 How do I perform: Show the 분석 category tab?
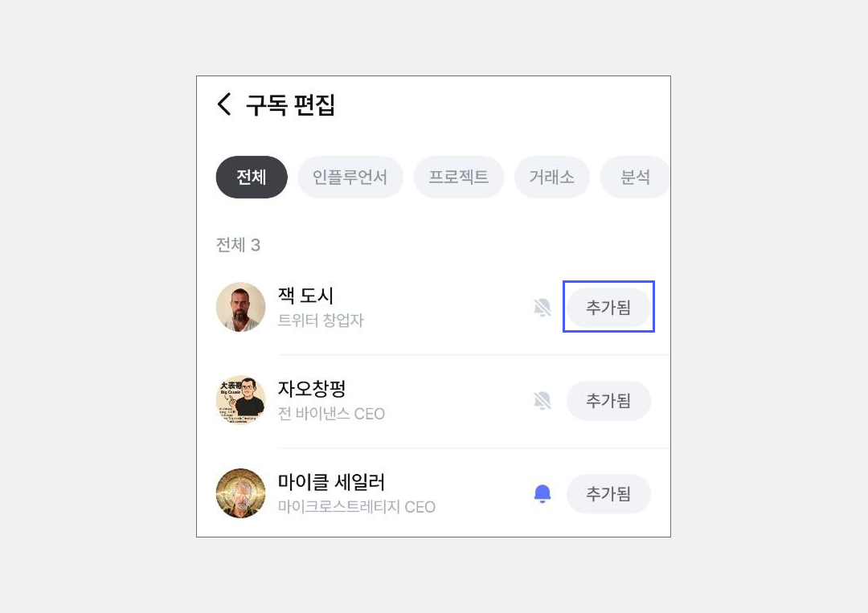tap(635, 177)
